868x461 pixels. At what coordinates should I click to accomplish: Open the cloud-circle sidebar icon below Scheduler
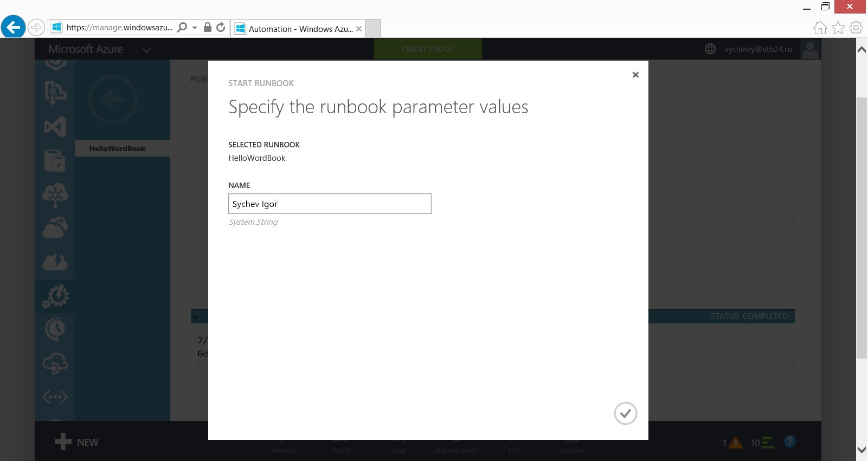[55, 363]
